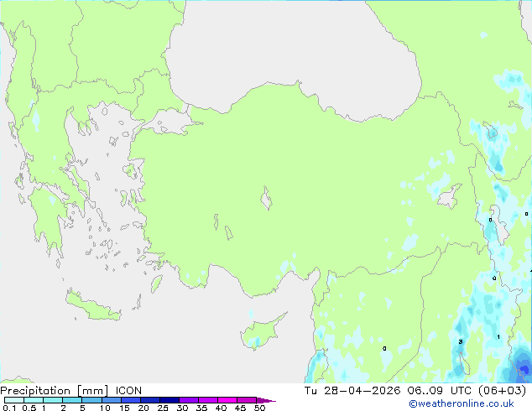Click the '25' legend value
Screen dimensions: 532x411
coord(163,408)
